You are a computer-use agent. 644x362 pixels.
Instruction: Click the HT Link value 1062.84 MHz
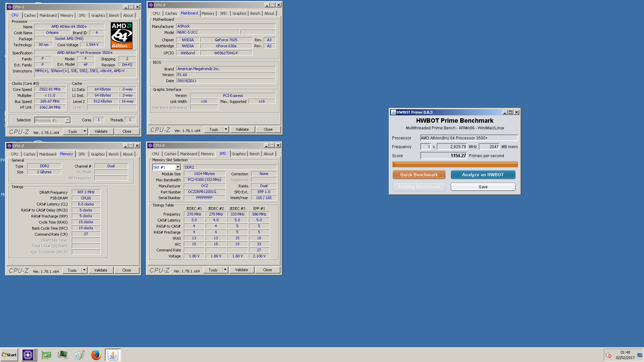(50, 107)
